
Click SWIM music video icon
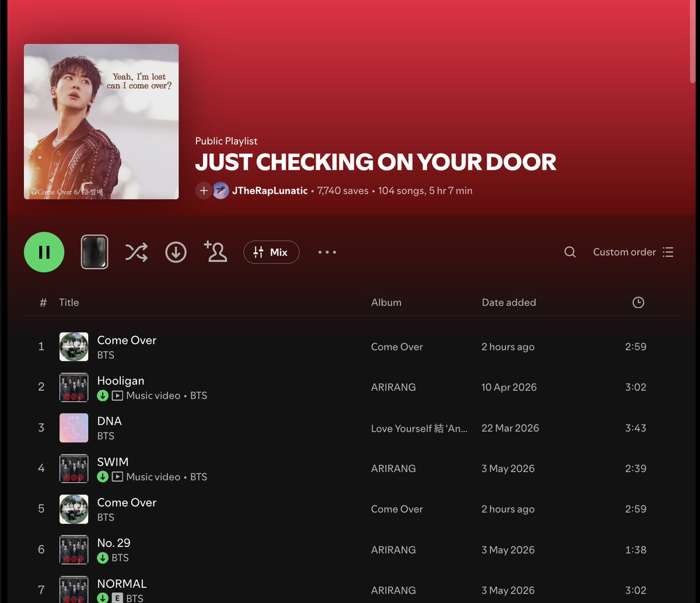117,477
